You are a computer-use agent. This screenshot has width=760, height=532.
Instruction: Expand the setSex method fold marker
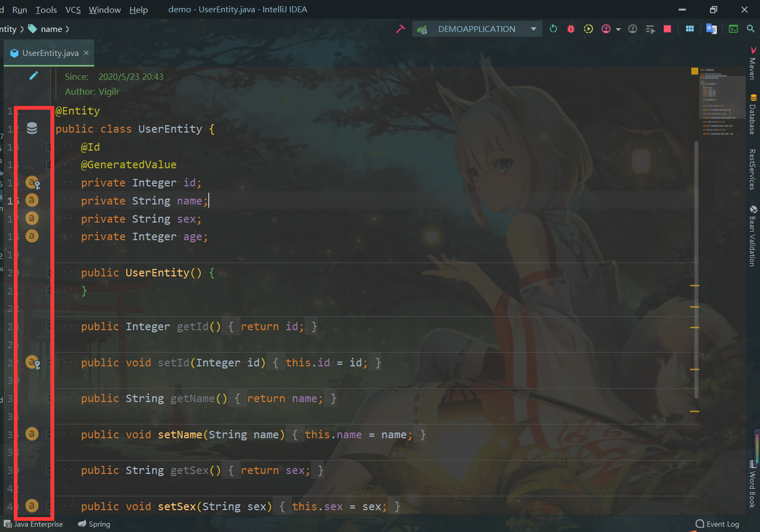(x=48, y=506)
